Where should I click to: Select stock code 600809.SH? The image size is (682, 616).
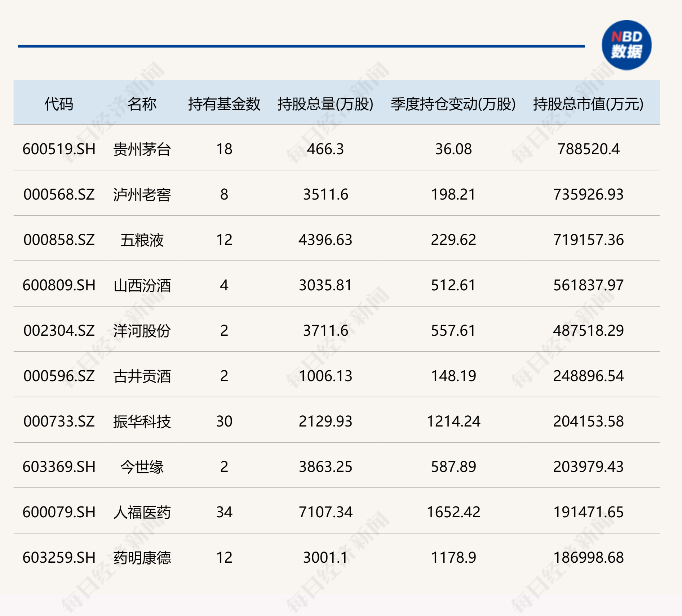coord(59,285)
